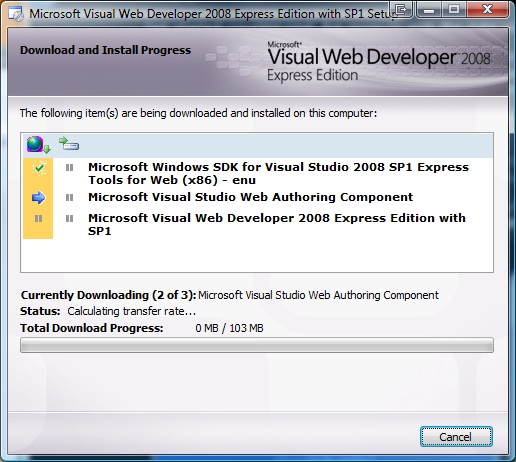Click the extra title bar button beside minimize

(x=402, y=10)
